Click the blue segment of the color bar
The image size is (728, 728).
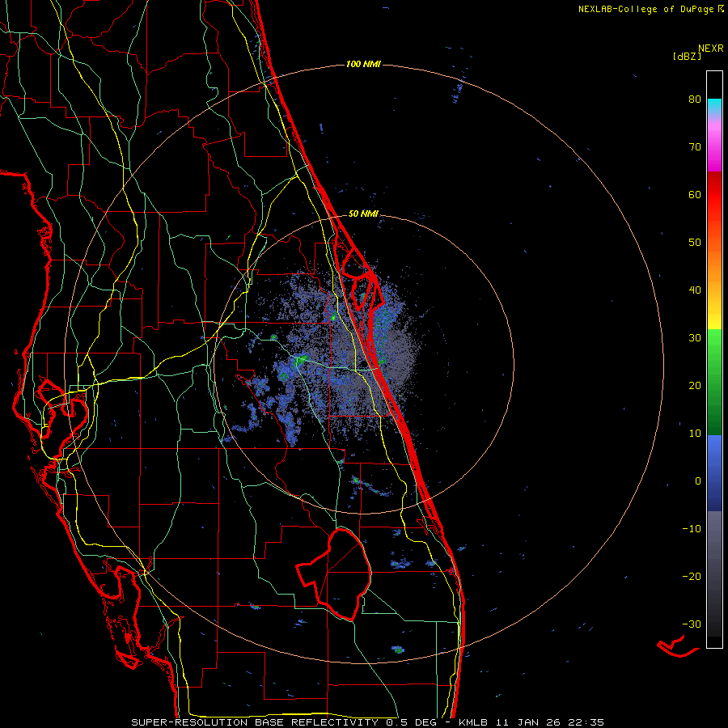pos(714,473)
